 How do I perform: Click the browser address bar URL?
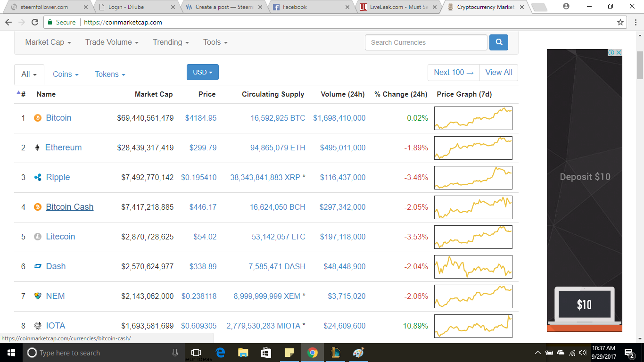[122, 22]
